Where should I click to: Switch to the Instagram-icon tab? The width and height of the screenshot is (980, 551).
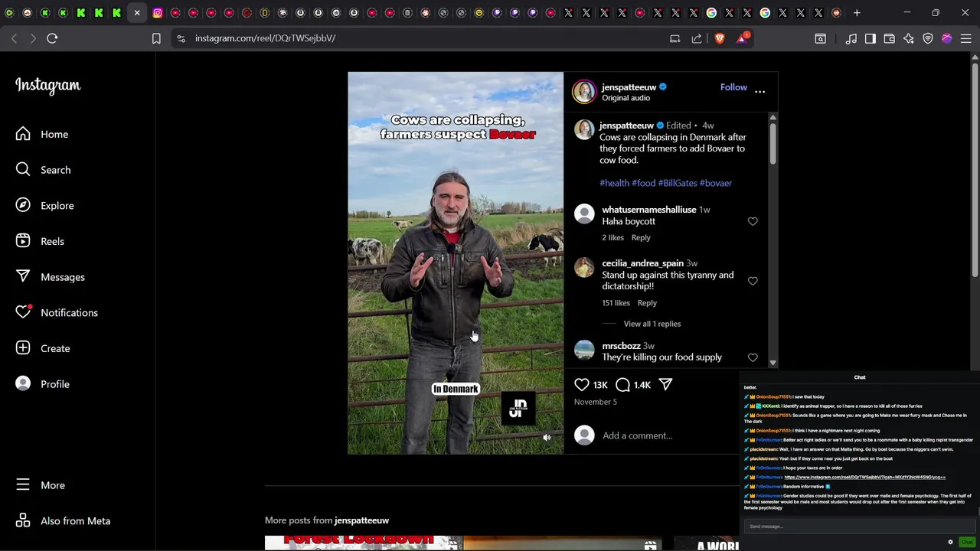point(158,12)
